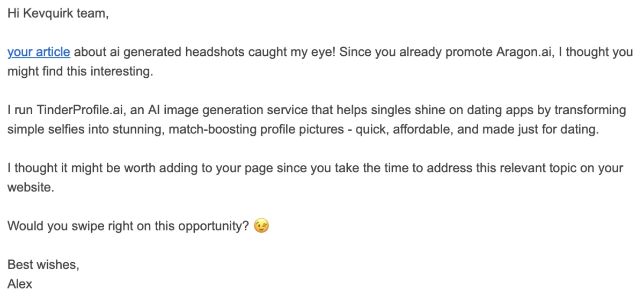Click the word "opportunity?" before the emoji
The image size is (644, 303).
(218, 226)
